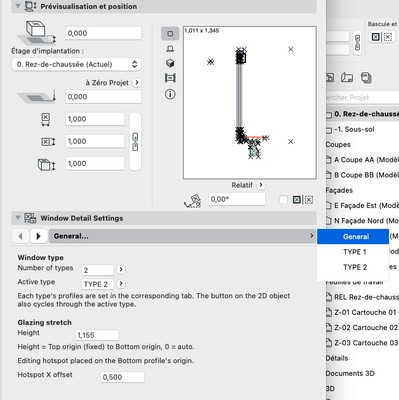This screenshot has height=400, width=399.
Task: Click the chain link dimensions icon
Action: coord(135,142)
